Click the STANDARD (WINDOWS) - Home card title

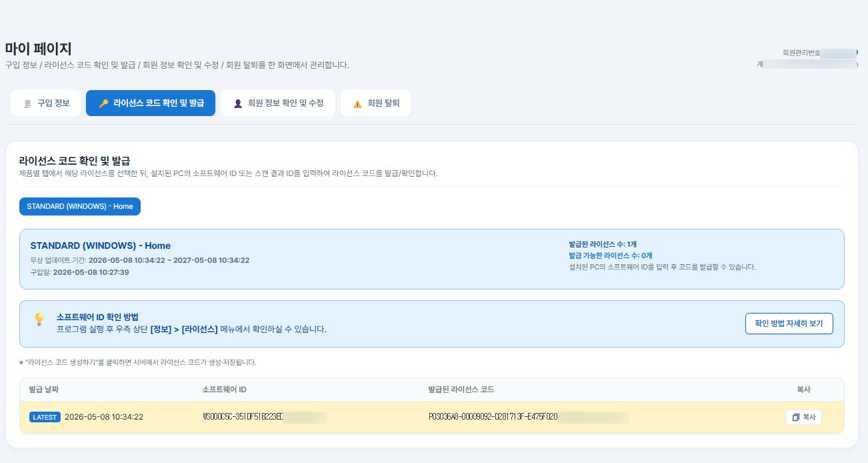point(101,246)
